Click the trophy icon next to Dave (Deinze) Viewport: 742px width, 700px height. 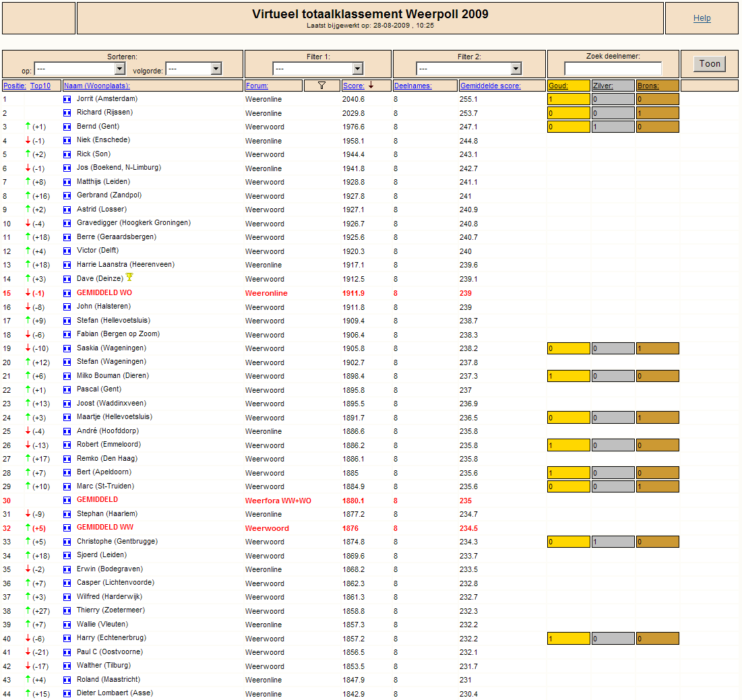tap(129, 278)
